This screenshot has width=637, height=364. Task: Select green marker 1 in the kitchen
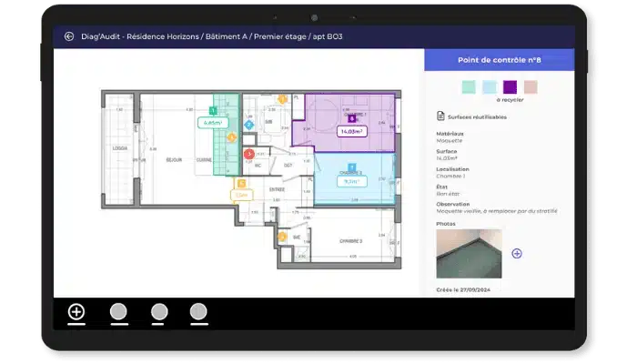coord(211,109)
